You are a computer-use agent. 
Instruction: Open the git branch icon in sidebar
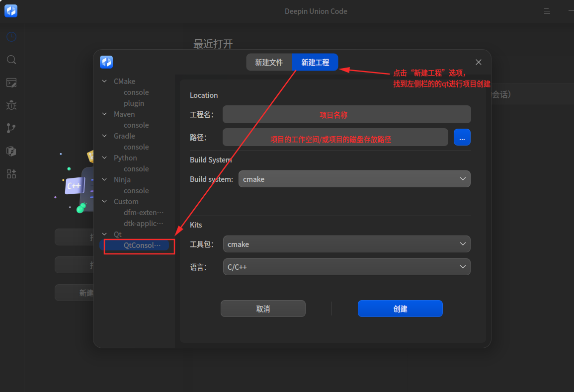click(11, 128)
